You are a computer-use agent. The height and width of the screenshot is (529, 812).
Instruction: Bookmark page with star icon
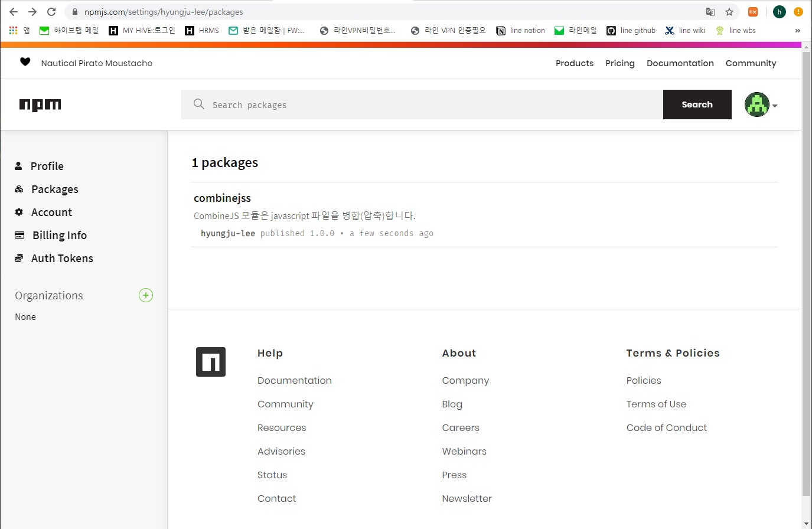click(729, 12)
